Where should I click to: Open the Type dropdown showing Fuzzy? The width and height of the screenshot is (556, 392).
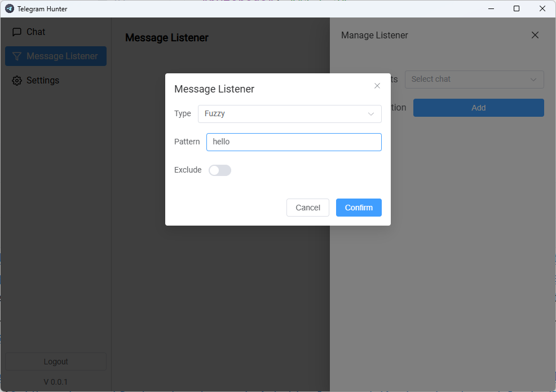[x=289, y=114]
